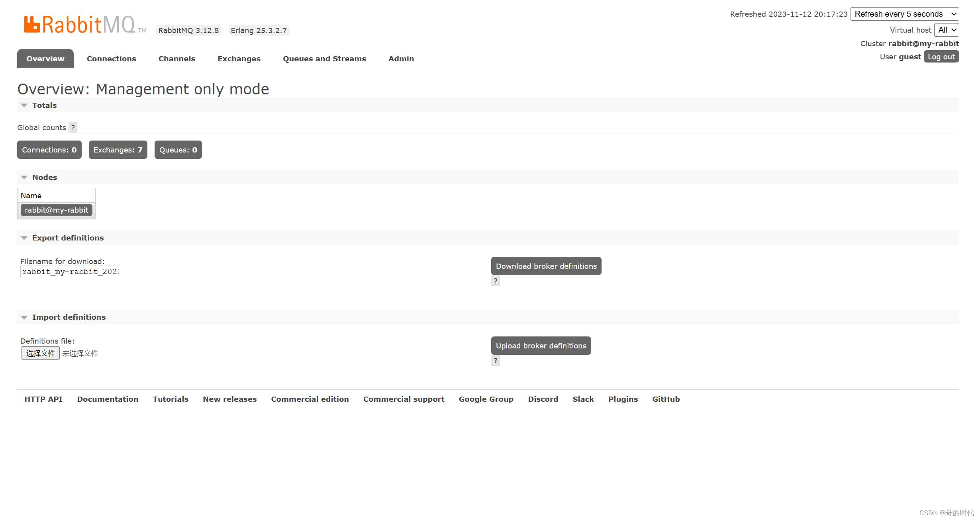Open the Queues and Streams tab

tap(324, 59)
